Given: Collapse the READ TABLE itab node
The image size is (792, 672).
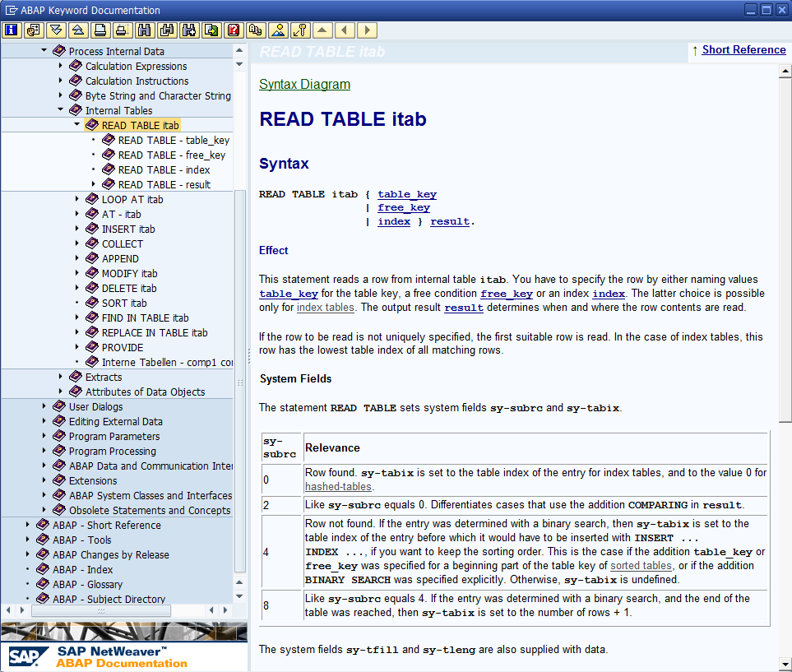Looking at the screenshot, I should click(x=76, y=124).
